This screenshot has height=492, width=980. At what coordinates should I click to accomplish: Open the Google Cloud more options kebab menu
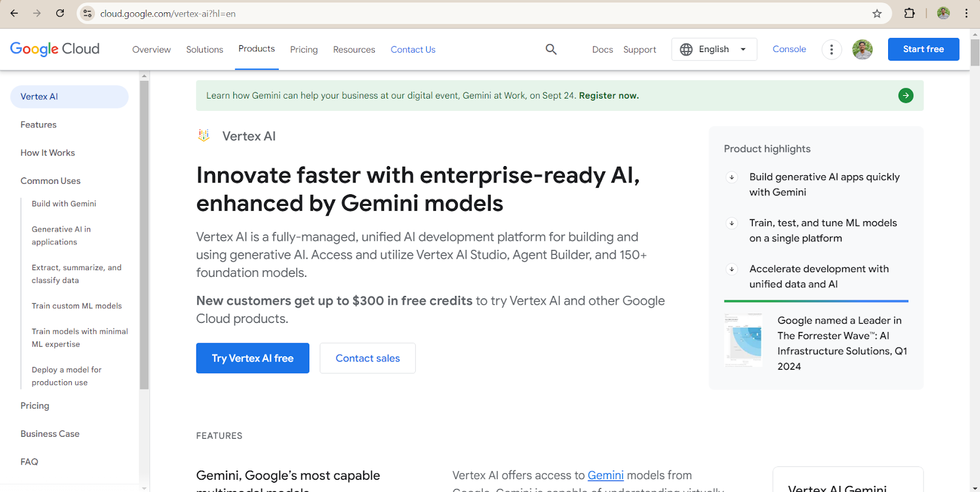click(831, 49)
